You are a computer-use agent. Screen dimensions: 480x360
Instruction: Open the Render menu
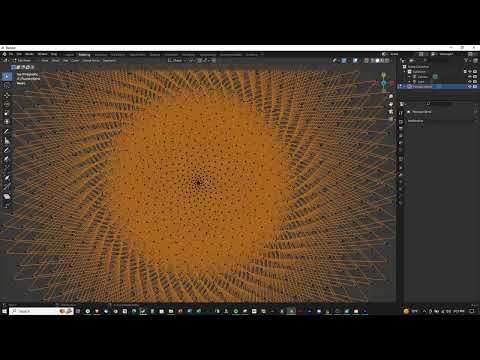click(30, 54)
